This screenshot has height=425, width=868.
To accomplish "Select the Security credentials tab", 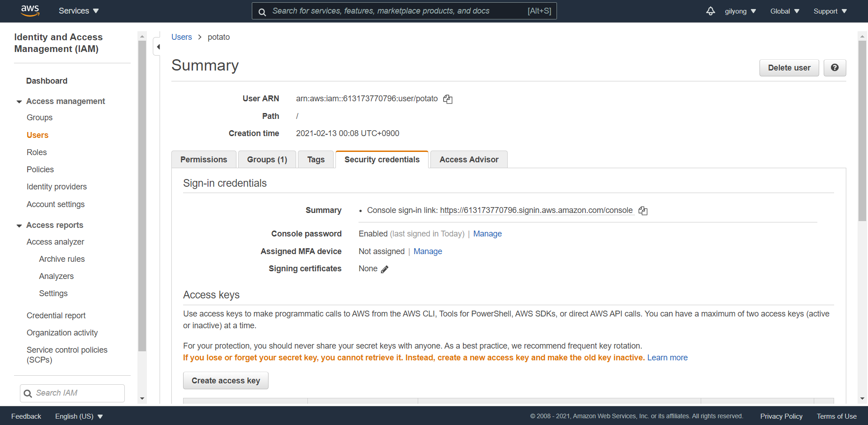I will tap(382, 160).
